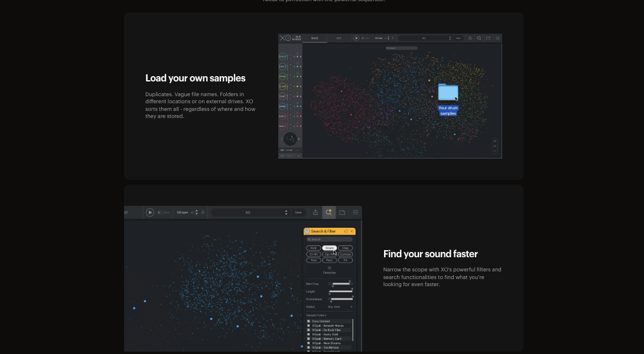Click the Sample Folders list scrollbar
644x354 pixels.
coord(353,330)
